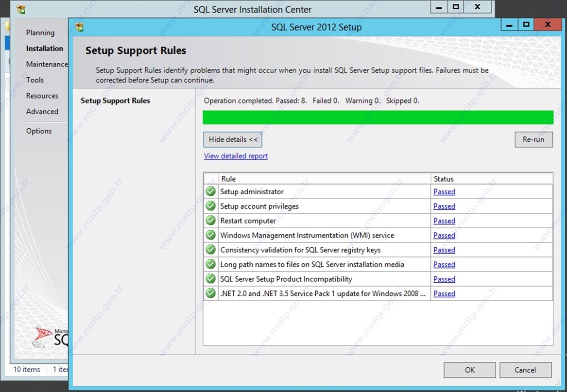Open Passed status for SQL Server Setup Product Incompatibility
The width and height of the screenshot is (567, 392).
444,279
